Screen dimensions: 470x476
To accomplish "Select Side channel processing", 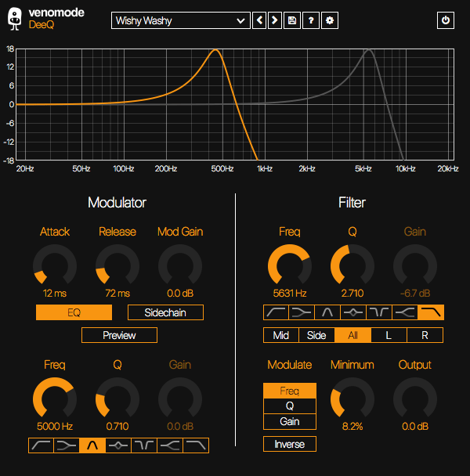I will (x=316, y=335).
